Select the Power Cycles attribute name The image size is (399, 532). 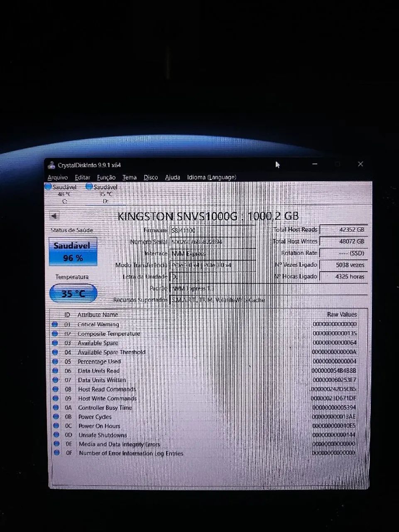pos(95,417)
